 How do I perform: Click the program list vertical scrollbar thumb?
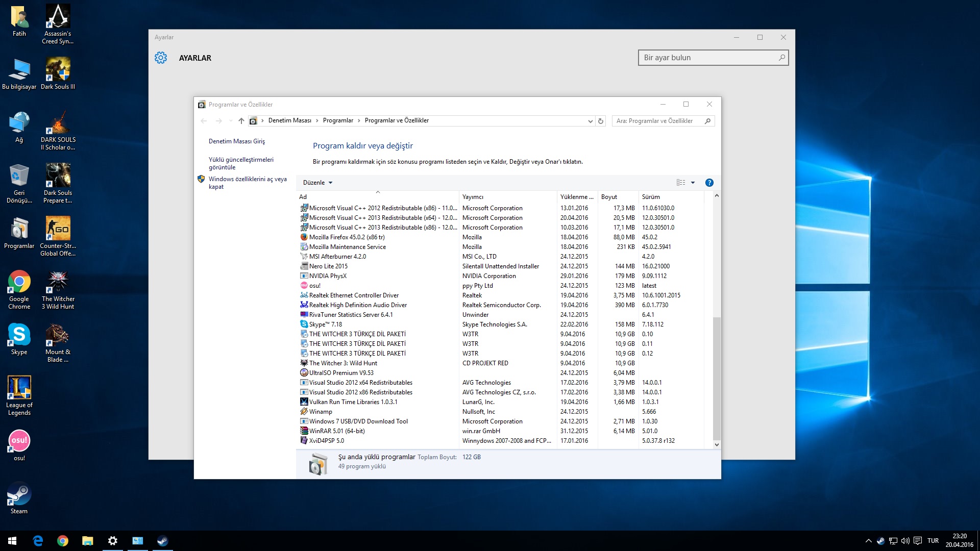717,378
